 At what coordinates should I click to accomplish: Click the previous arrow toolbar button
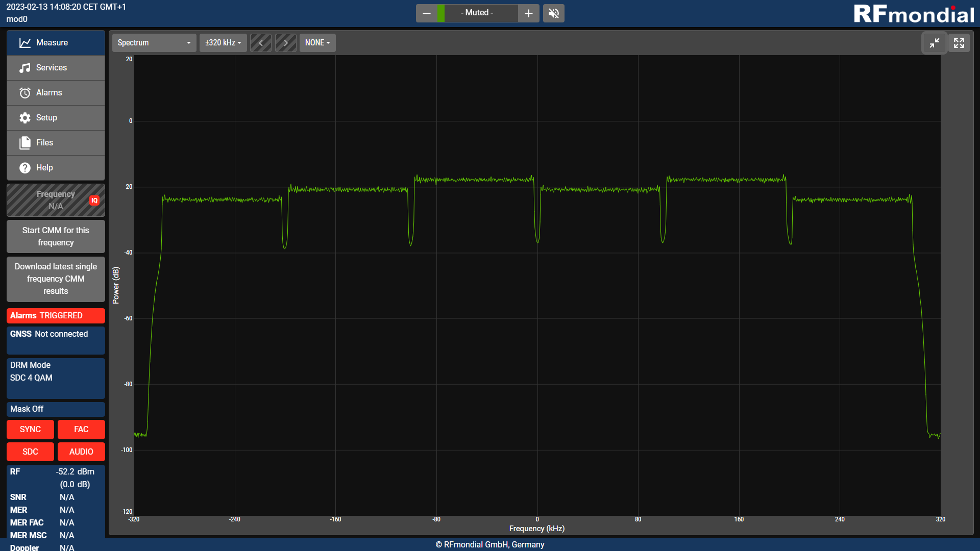click(261, 43)
